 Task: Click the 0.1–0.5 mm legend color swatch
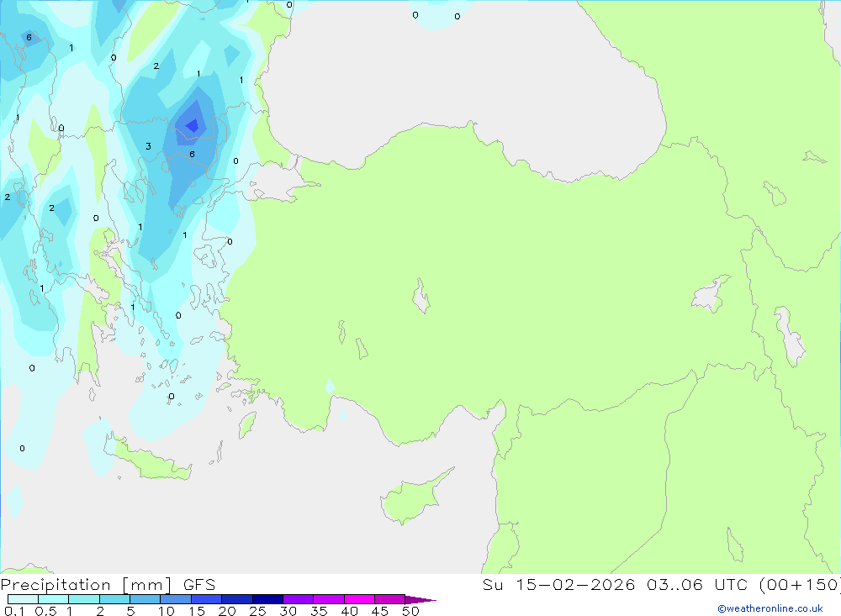click(x=23, y=599)
